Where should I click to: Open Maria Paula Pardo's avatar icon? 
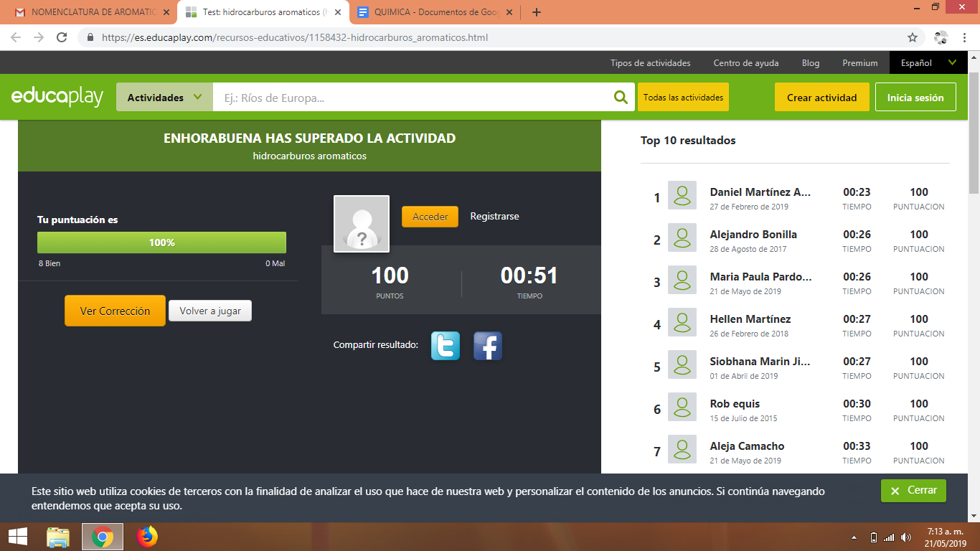pos(682,280)
